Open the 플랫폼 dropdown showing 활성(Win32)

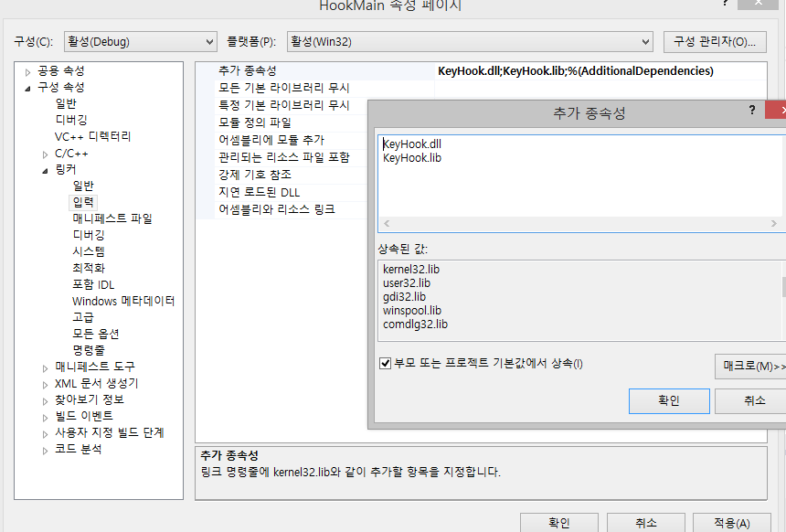[x=469, y=41]
